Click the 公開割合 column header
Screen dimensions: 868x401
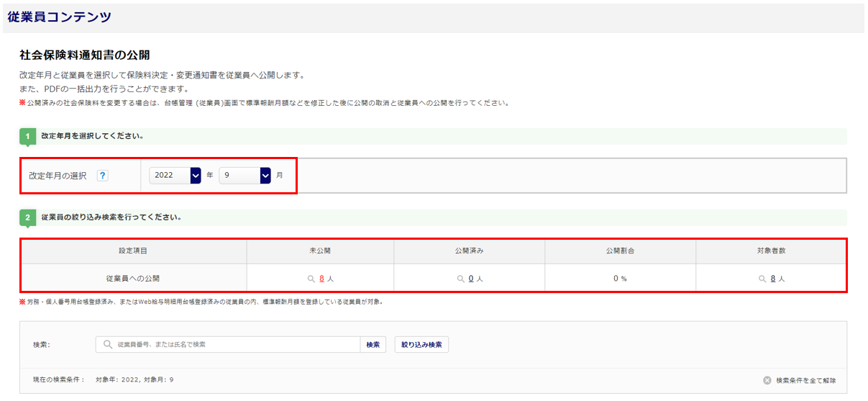[x=620, y=251]
